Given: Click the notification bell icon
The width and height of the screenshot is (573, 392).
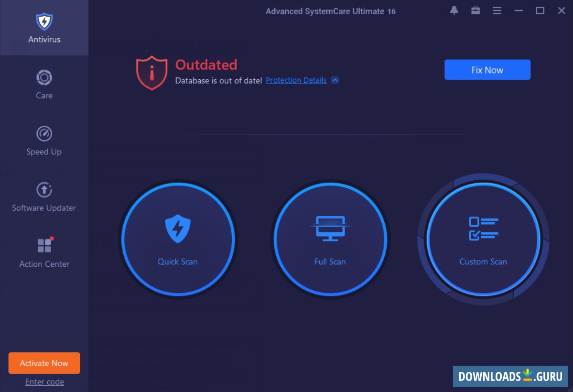Looking at the screenshot, I should point(454,11).
